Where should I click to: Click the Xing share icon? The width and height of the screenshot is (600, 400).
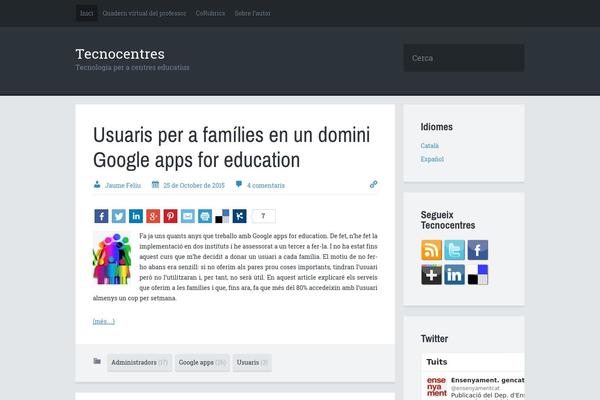[240, 216]
